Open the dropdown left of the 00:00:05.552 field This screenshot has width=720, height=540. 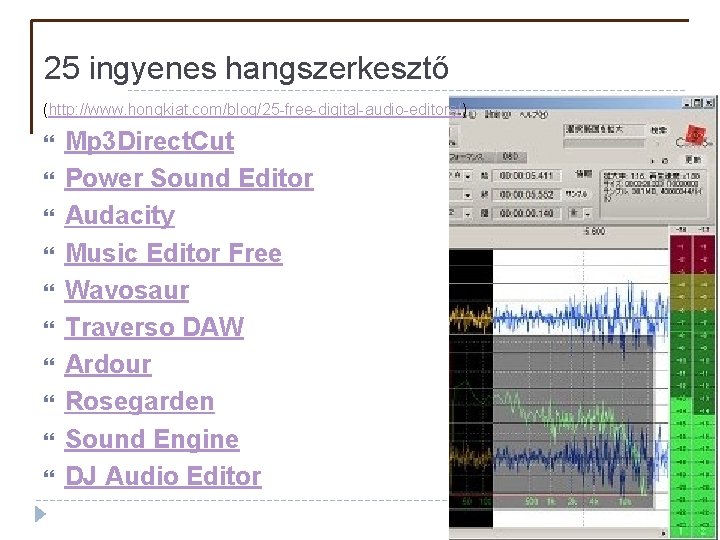click(467, 195)
